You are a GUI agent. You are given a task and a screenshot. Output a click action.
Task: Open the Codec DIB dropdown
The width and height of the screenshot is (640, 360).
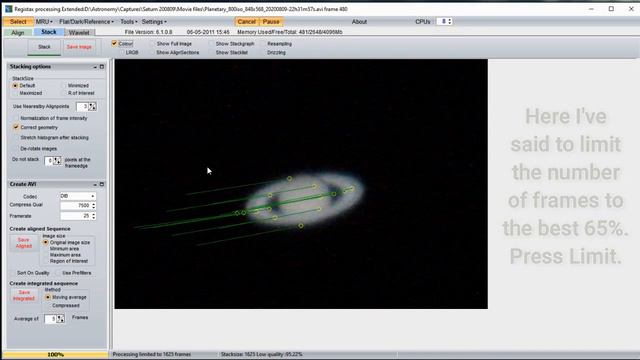click(78, 196)
